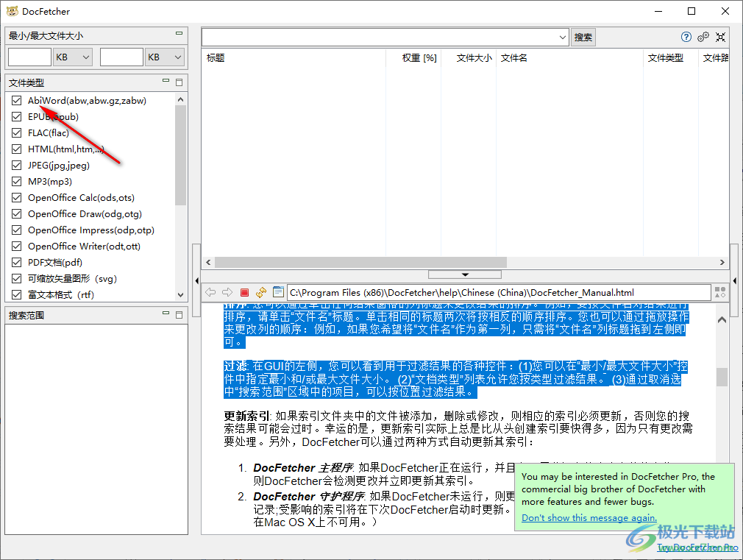Minimize the 文件类型 panel
The height and width of the screenshot is (560, 743).
coord(166,81)
